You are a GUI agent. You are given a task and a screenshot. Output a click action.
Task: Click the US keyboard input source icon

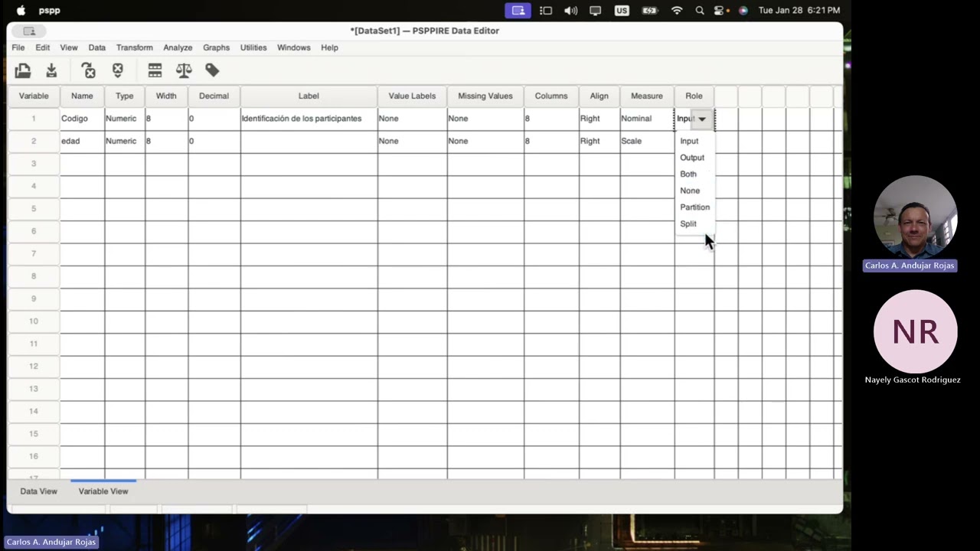pyautogui.click(x=621, y=10)
